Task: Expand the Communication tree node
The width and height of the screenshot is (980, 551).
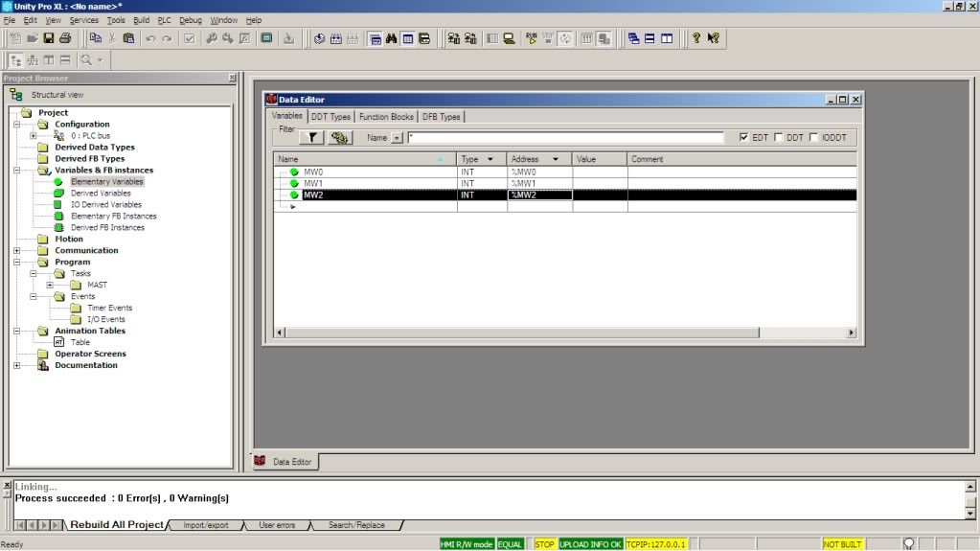Action: click(x=17, y=250)
